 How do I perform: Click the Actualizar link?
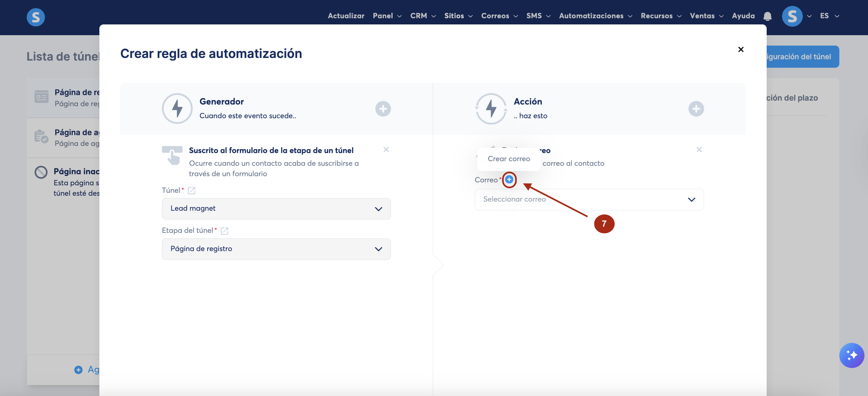click(x=346, y=16)
